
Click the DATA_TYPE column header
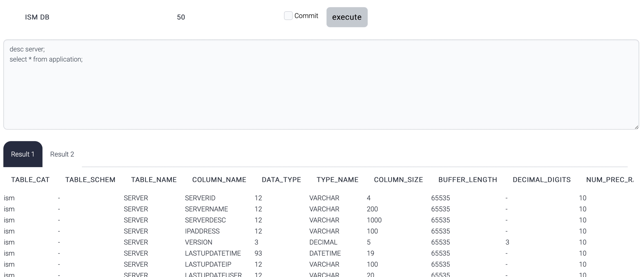(x=281, y=180)
